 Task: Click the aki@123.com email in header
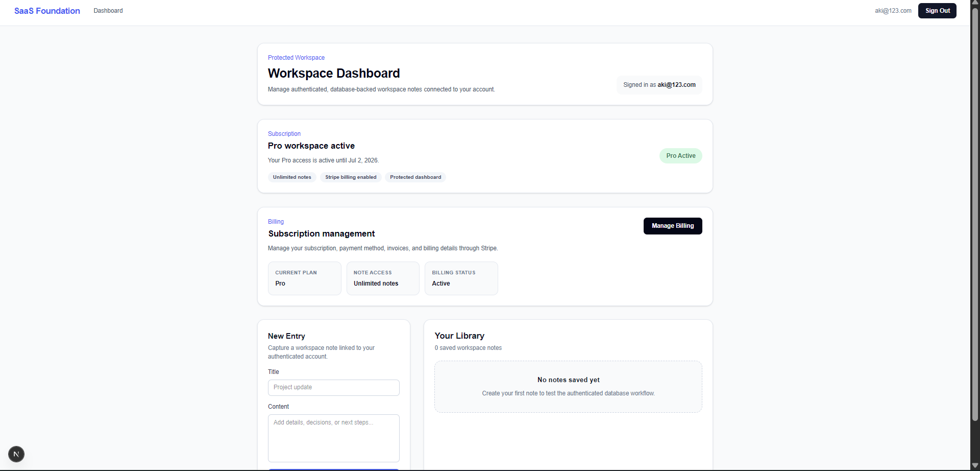click(893, 11)
